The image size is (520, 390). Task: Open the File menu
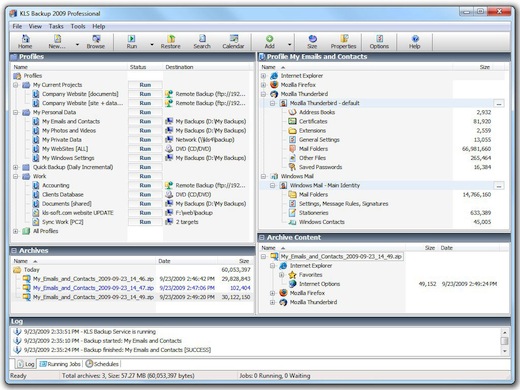pyautogui.click(x=17, y=26)
